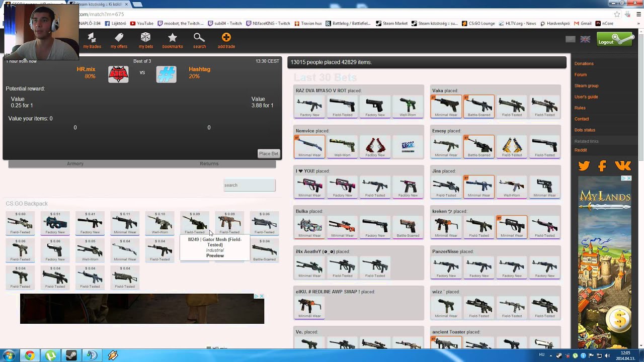The image size is (644, 362).
Task: Select the UK flag language icon
Action: (585, 39)
